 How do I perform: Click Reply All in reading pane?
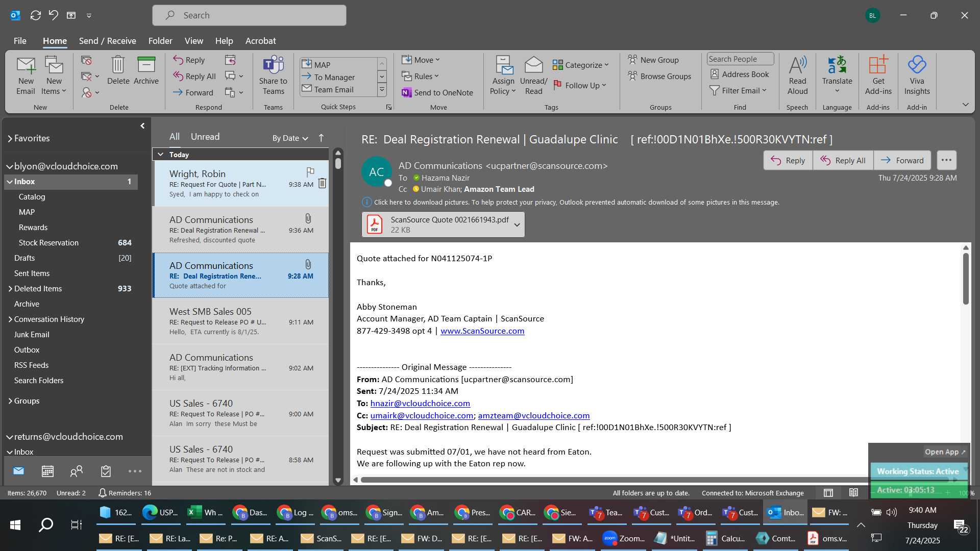843,160
